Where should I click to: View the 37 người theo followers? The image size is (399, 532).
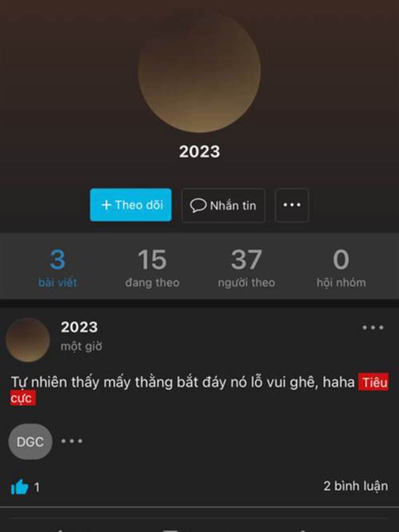click(x=246, y=268)
